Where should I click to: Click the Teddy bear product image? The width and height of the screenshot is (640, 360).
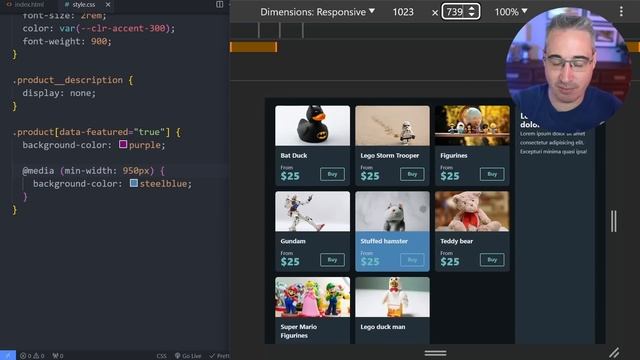click(x=472, y=211)
